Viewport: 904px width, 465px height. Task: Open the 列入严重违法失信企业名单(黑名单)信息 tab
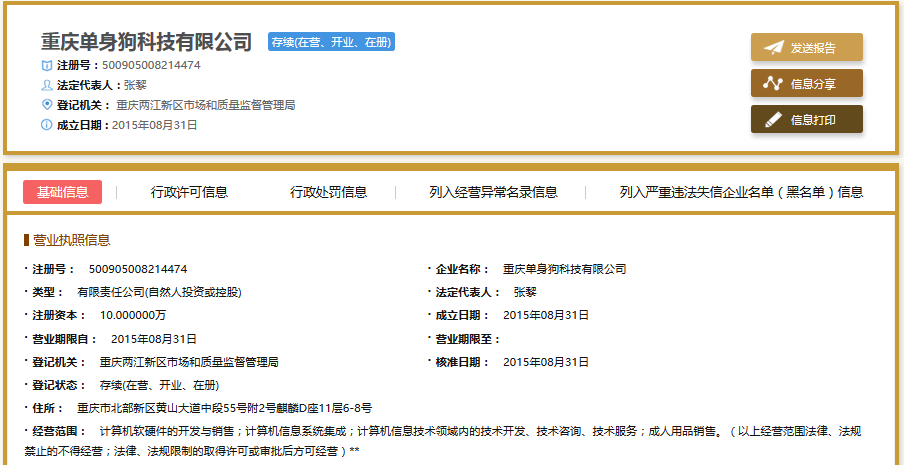pyautogui.click(x=741, y=192)
